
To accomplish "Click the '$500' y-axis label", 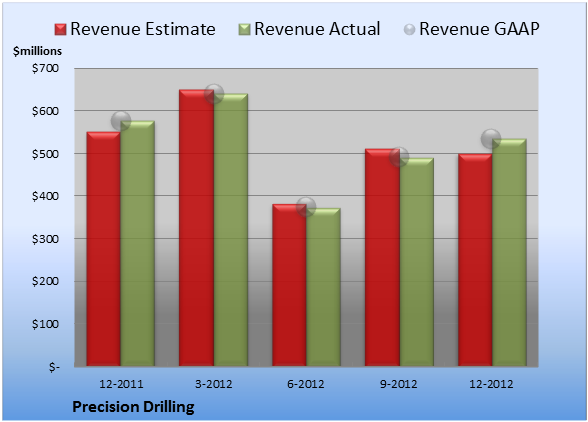I will 45,154.
